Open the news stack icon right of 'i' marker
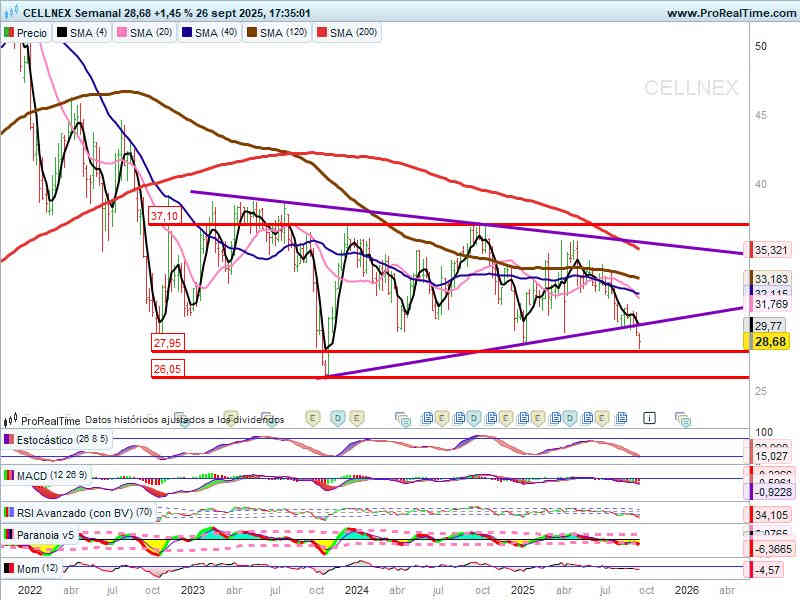The height and width of the screenshot is (600, 800). tap(682, 419)
